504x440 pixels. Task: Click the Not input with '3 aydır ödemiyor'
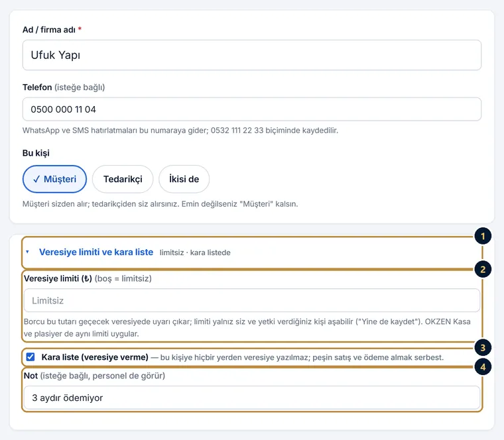pyautogui.click(x=252, y=398)
